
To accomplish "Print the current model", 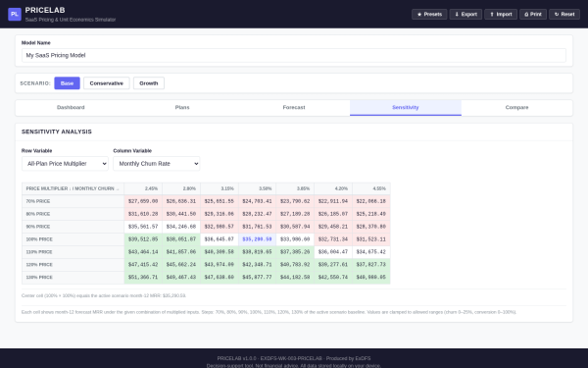I will pos(533,15).
